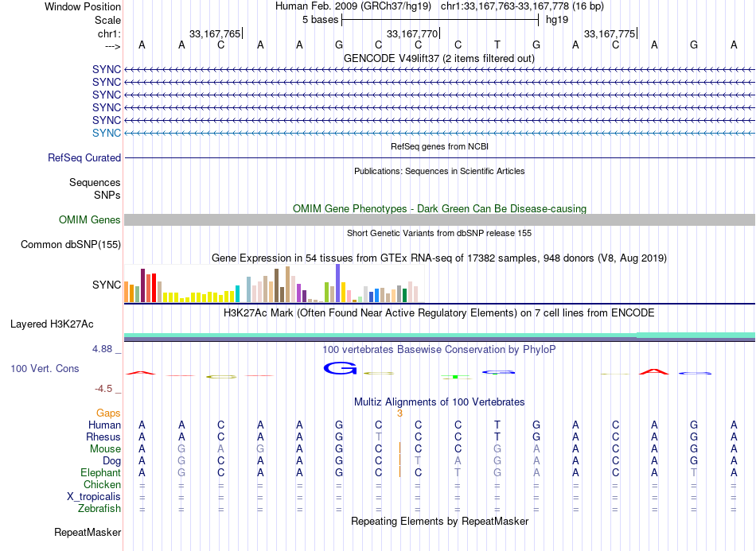Click the gray mismatch T in the Rhesus row
The height and width of the screenshot is (551, 756).
pos(379,437)
